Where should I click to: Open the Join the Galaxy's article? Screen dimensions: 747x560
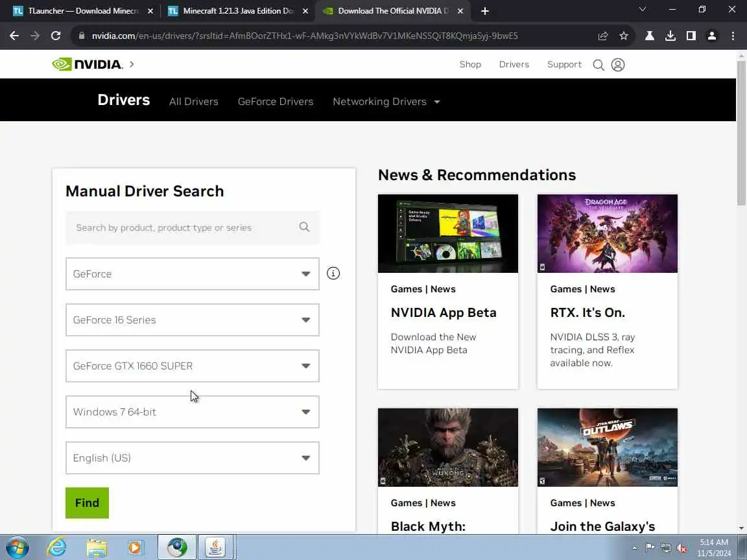(x=602, y=526)
